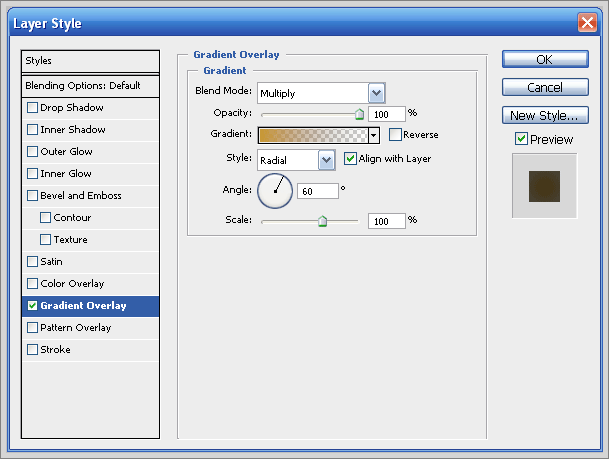609x459 pixels.
Task: Click the Radial style text
Action: pyautogui.click(x=273, y=160)
